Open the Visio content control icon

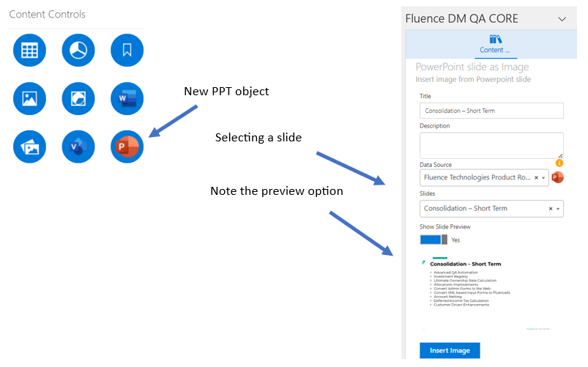(78, 147)
